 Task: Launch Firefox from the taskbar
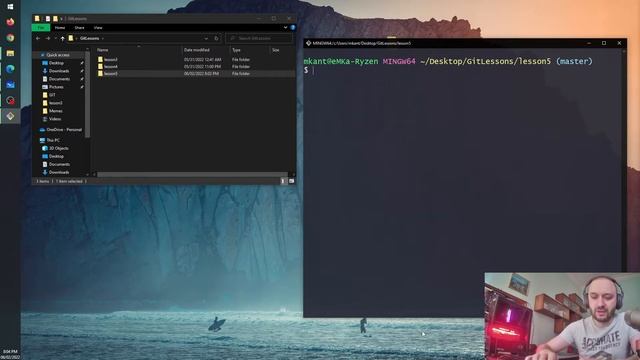[10, 22]
